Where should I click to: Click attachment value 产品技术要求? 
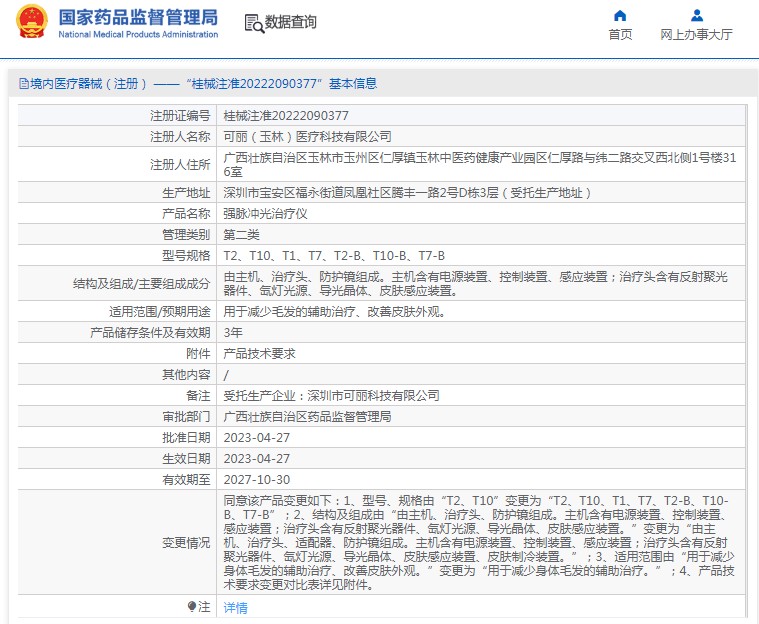point(259,353)
